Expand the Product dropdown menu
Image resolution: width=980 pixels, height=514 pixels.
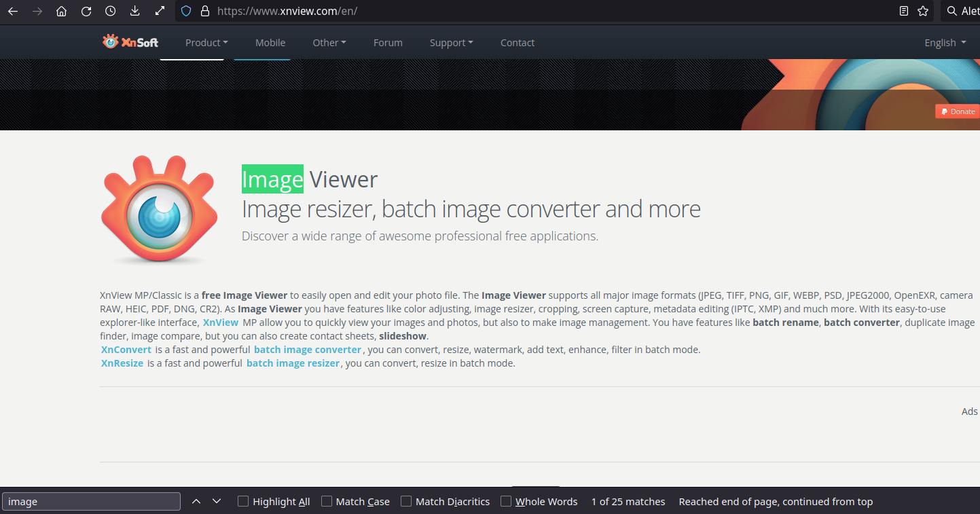click(x=206, y=43)
